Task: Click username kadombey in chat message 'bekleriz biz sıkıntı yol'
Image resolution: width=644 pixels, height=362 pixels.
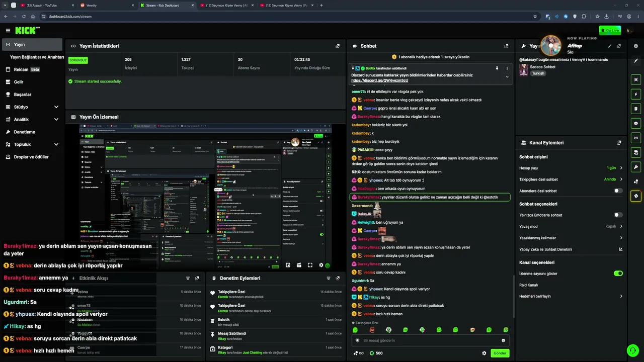Action: tap(361, 125)
